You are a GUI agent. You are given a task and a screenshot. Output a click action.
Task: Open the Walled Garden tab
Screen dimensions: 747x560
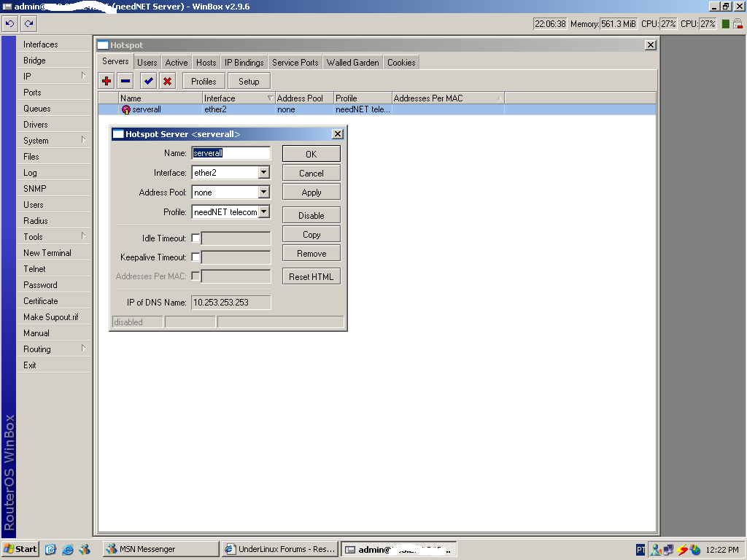352,63
